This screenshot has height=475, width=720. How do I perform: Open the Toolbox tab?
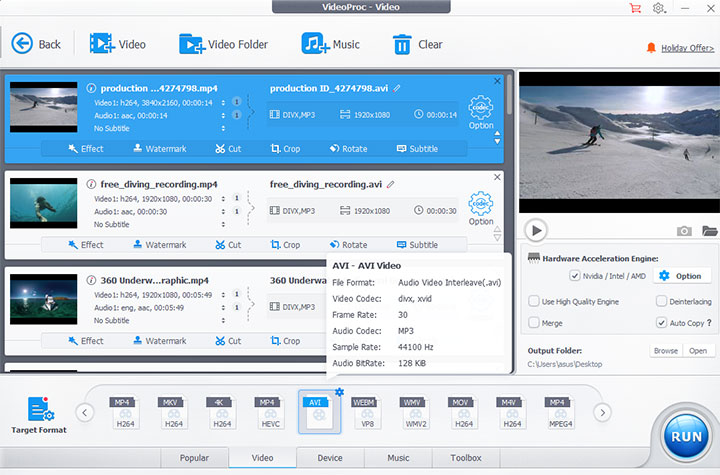click(x=465, y=459)
